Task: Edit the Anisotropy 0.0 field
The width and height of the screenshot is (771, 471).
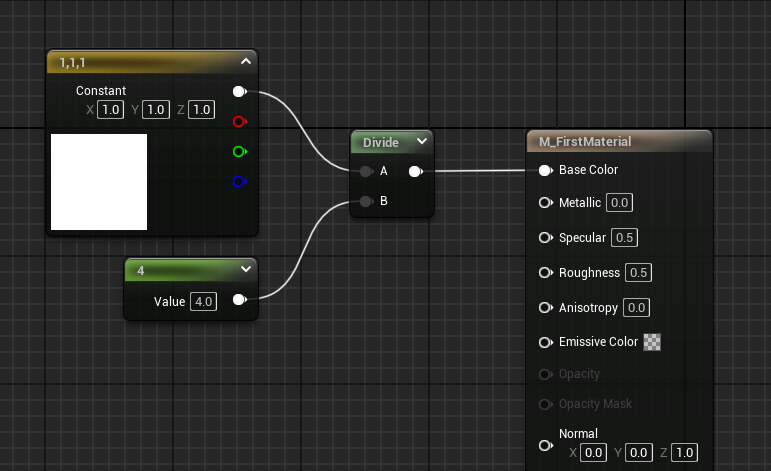Action: (636, 308)
